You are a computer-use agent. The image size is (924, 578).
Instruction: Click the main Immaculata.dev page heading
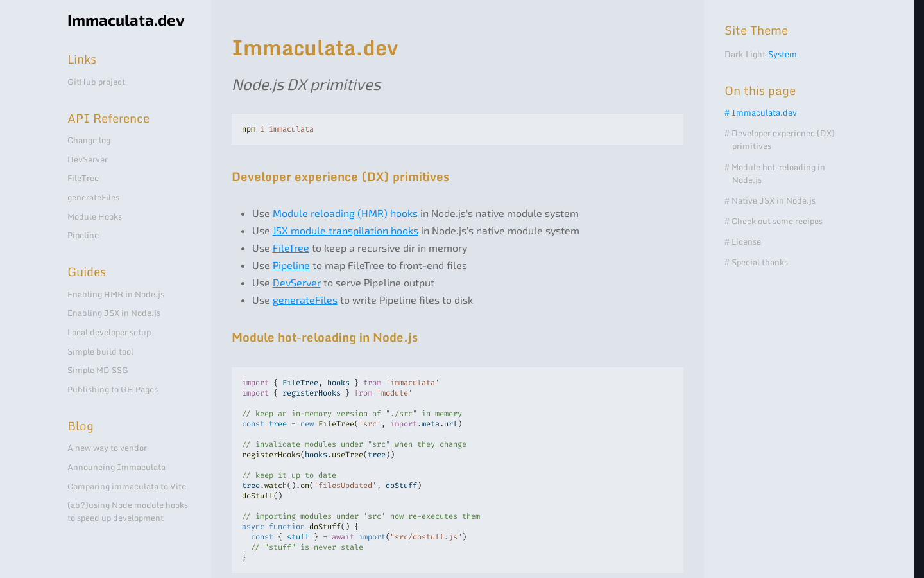(x=314, y=48)
